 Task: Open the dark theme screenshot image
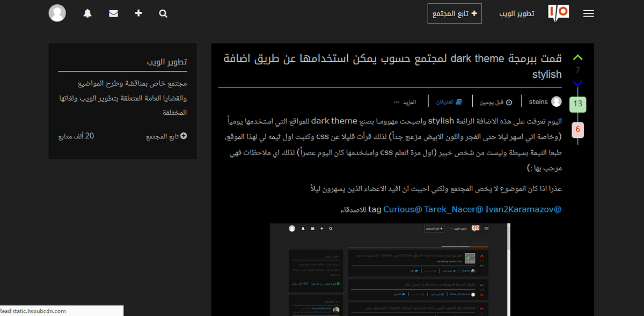pos(390,269)
